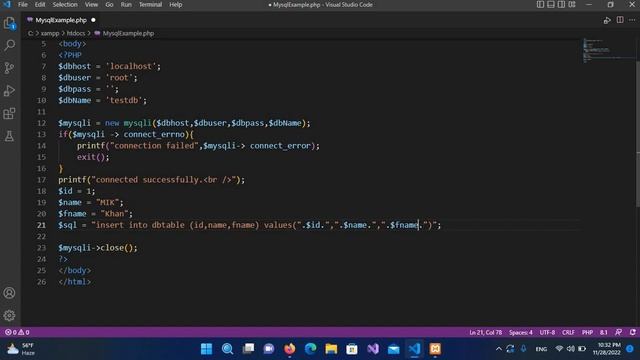The image size is (640, 360).
Task: Open Task View on taskbar
Action: (248, 349)
